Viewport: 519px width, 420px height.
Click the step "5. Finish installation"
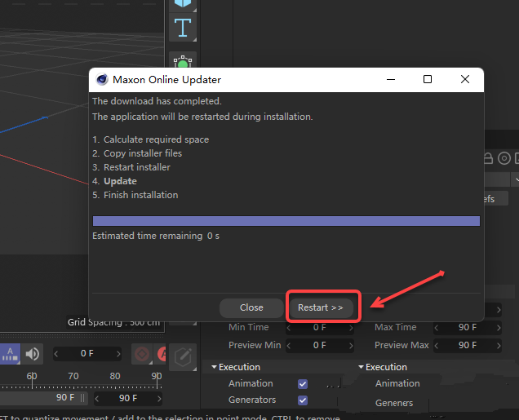[x=135, y=195]
